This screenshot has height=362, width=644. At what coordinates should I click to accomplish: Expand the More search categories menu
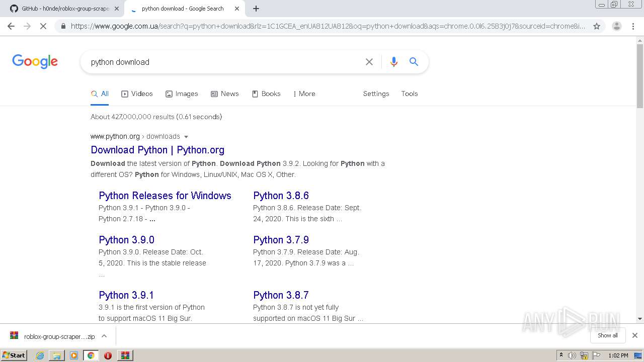point(304,94)
